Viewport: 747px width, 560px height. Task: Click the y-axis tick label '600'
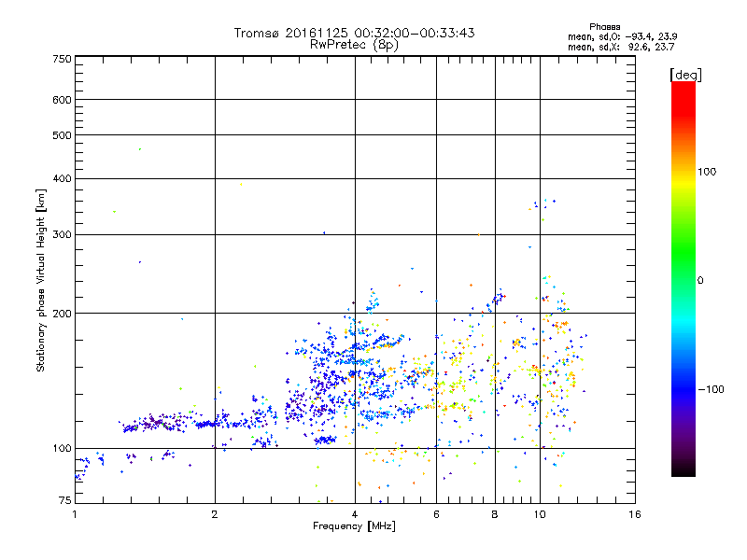coord(62,100)
